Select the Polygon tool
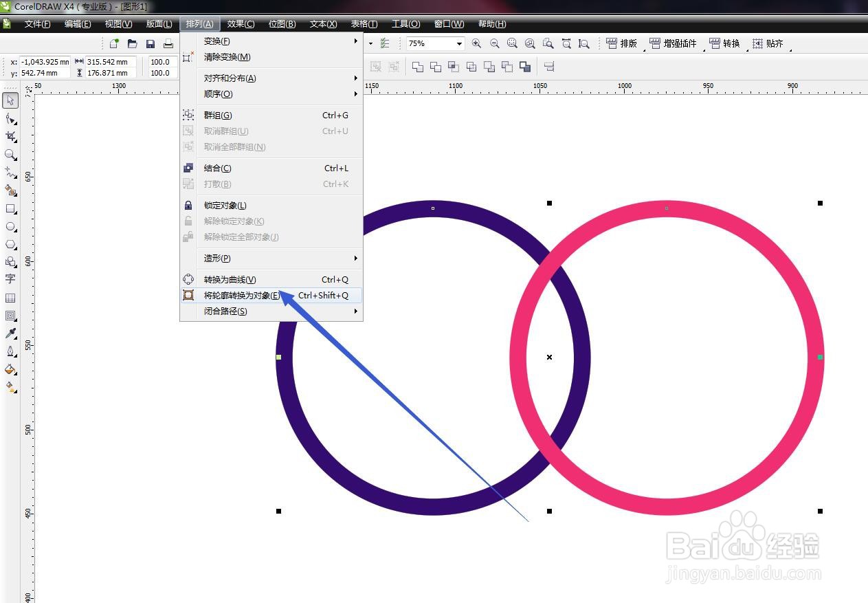868x603 pixels. pyautogui.click(x=10, y=244)
